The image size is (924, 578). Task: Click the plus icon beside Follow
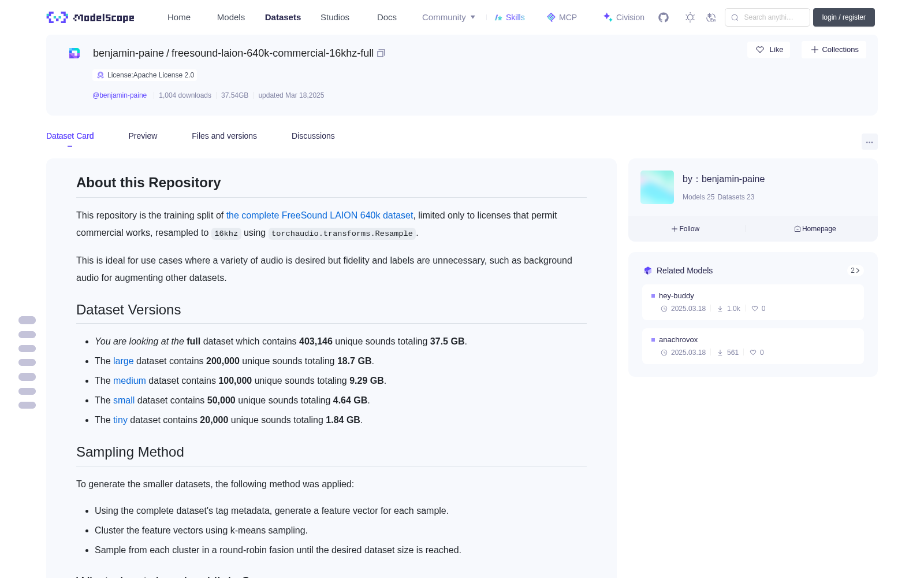(675, 229)
